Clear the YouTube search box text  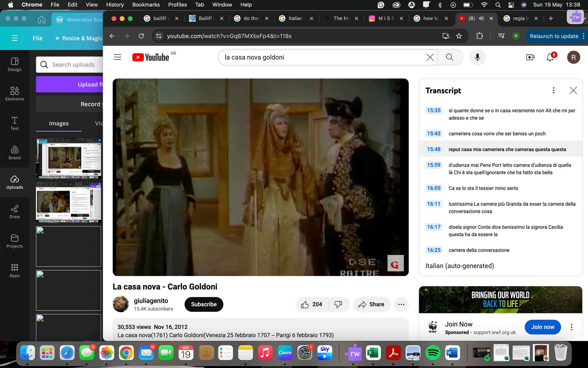tap(430, 57)
